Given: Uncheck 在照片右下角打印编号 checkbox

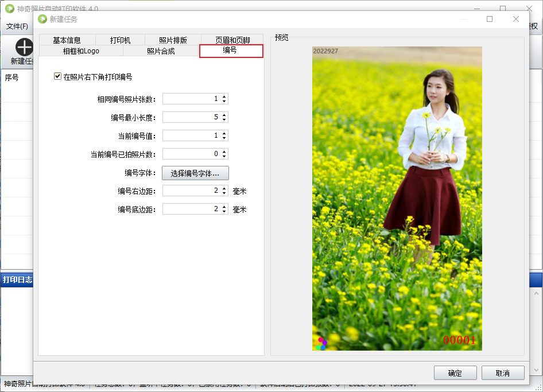Looking at the screenshot, I should [57, 76].
